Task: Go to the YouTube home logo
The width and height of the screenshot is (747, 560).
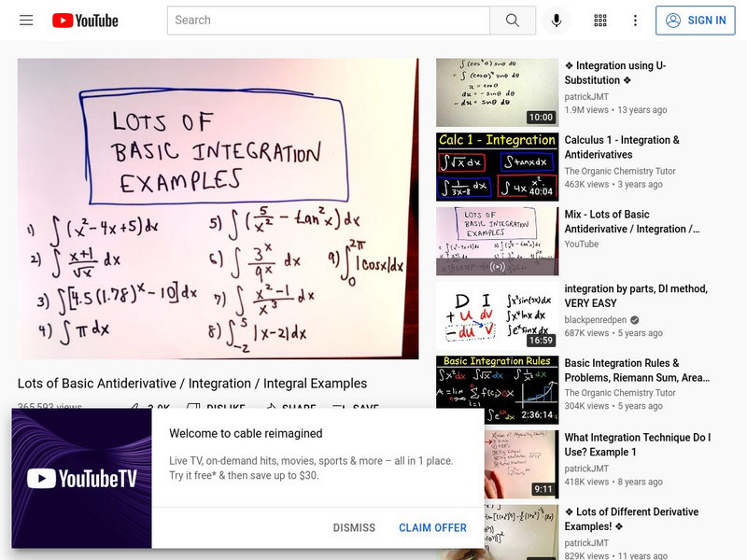Action: coord(85,21)
